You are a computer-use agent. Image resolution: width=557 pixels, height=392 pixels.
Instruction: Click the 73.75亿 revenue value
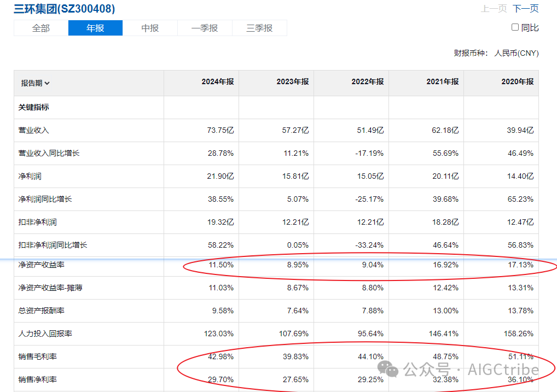[221, 130]
